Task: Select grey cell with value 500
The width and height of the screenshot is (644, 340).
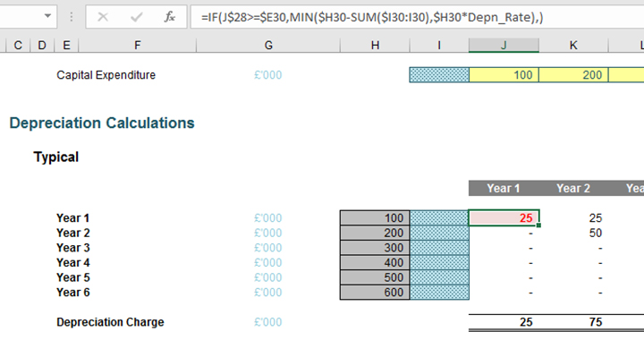Action: [375, 277]
